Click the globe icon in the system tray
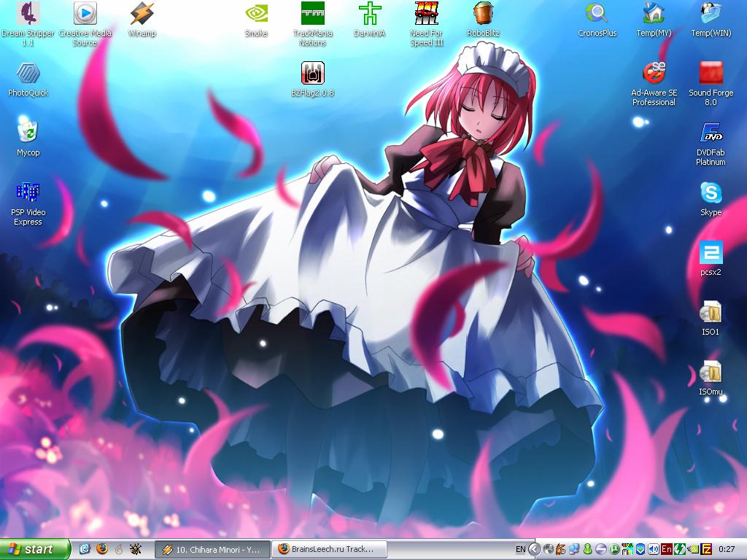The width and height of the screenshot is (747, 560). pyautogui.click(x=549, y=549)
